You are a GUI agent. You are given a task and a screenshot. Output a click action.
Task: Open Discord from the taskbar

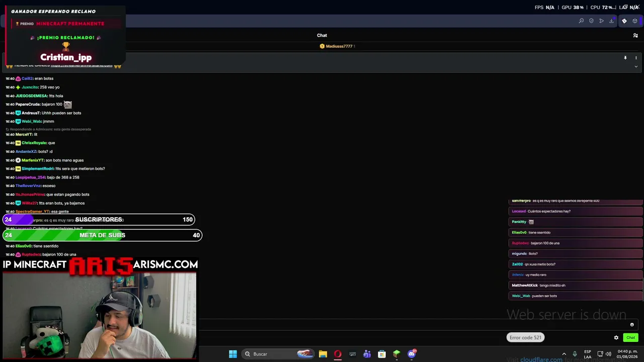click(412, 354)
